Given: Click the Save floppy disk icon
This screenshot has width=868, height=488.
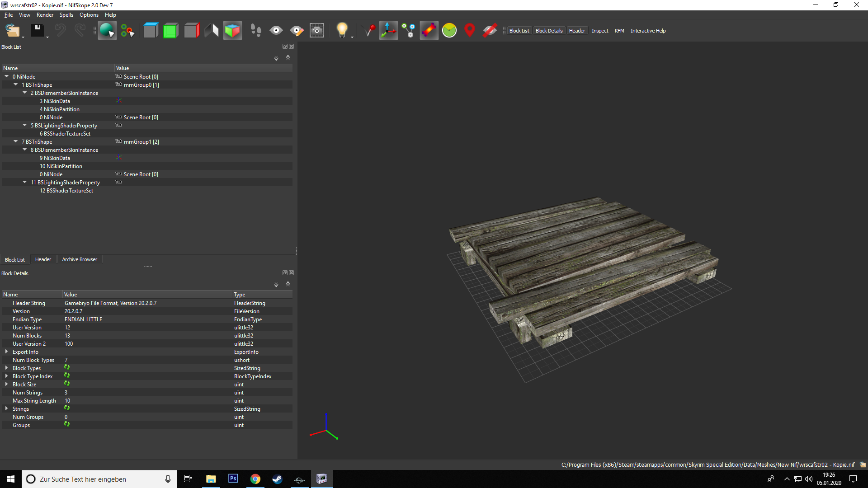Looking at the screenshot, I should point(38,31).
